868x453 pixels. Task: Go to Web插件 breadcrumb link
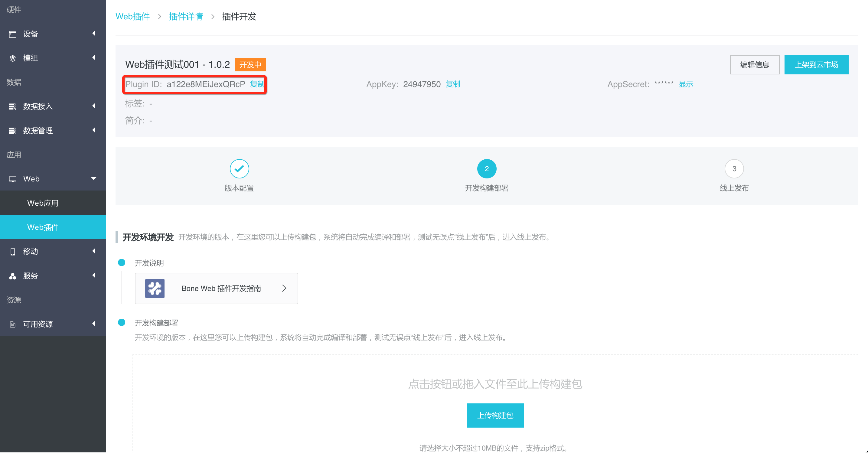click(x=132, y=17)
